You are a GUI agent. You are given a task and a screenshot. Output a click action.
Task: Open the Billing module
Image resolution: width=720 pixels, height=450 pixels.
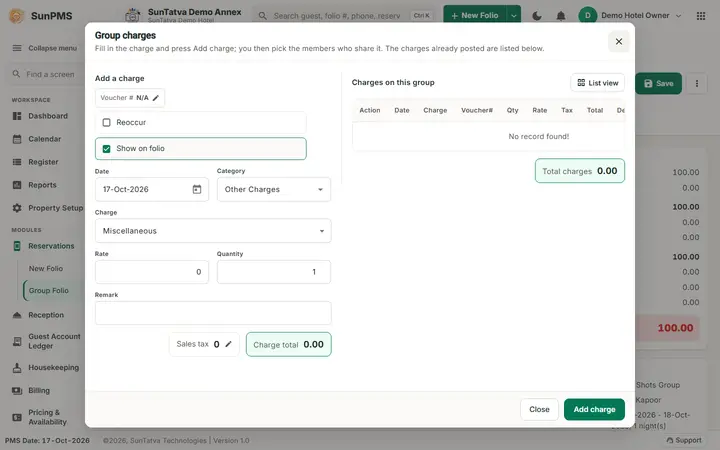tap(39, 390)
